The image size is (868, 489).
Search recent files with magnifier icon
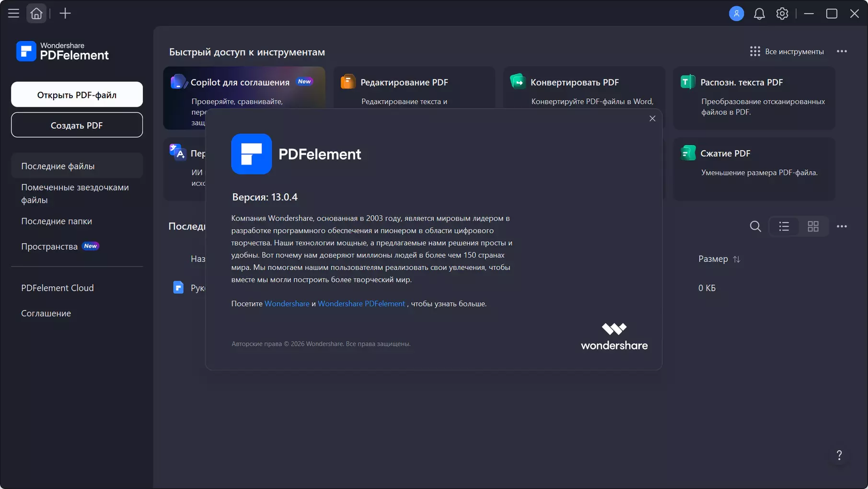coord(755,226)
